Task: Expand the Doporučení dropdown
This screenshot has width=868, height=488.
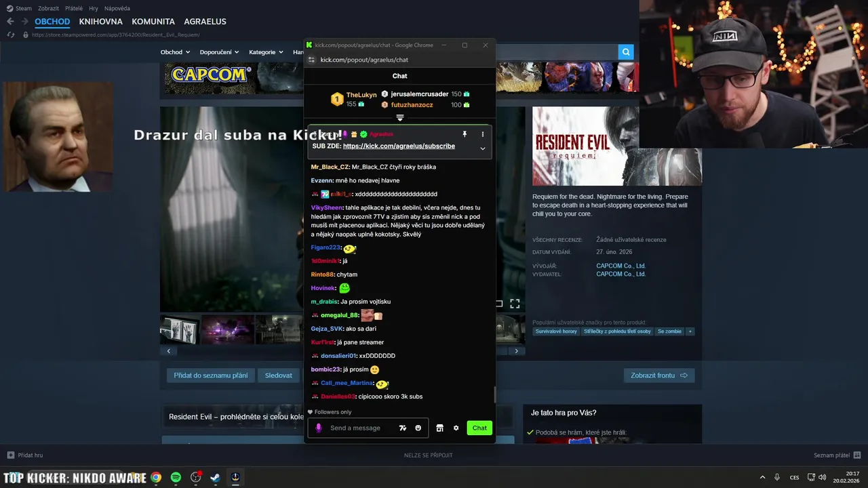Action: (219, 52)
